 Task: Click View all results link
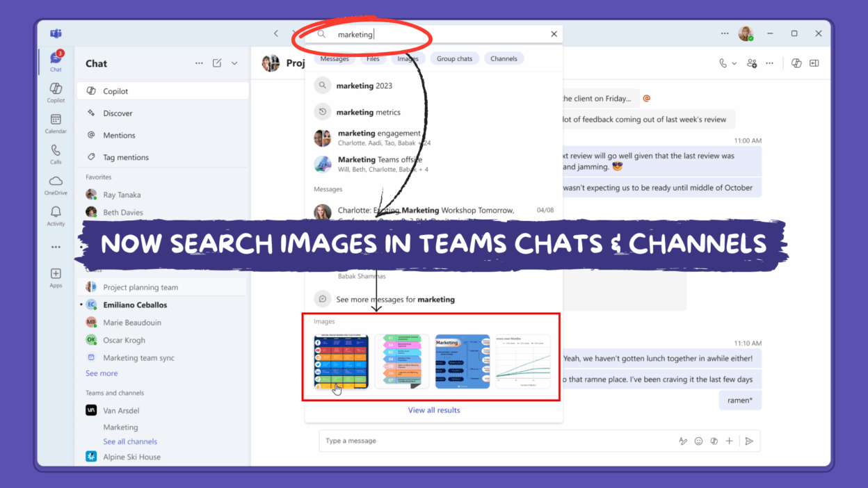(434, 410)
